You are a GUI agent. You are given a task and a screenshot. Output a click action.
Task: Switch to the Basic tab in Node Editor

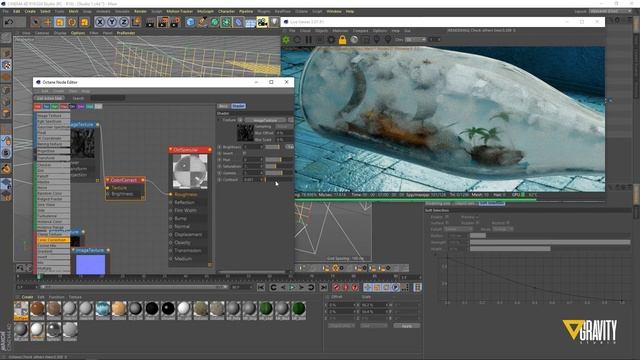pos(223,106)
